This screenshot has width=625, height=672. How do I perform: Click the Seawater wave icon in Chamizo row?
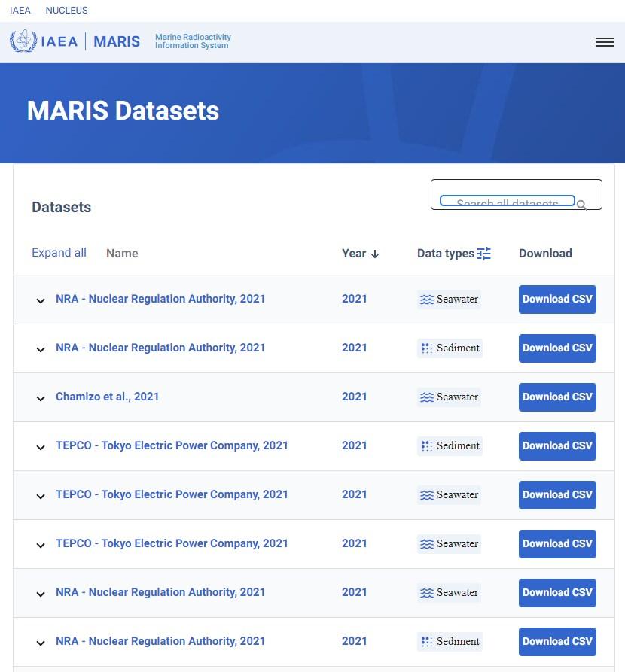427,397
